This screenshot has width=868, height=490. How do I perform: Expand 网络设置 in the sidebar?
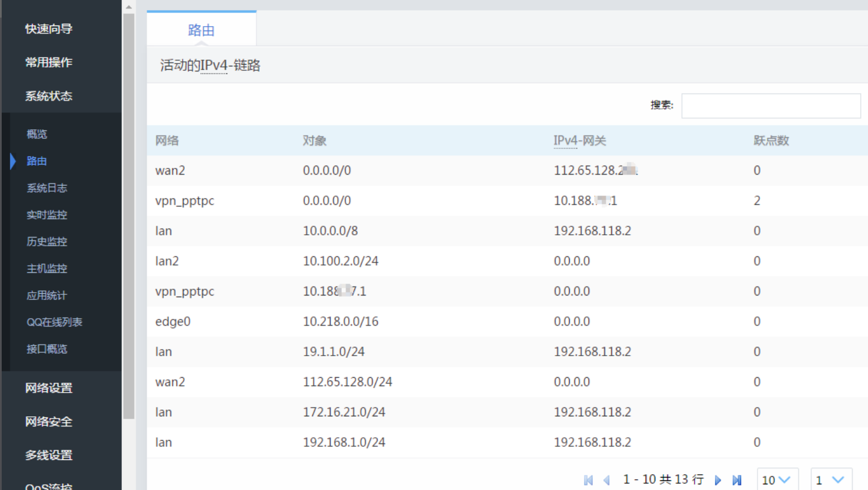tap(49, 388)
